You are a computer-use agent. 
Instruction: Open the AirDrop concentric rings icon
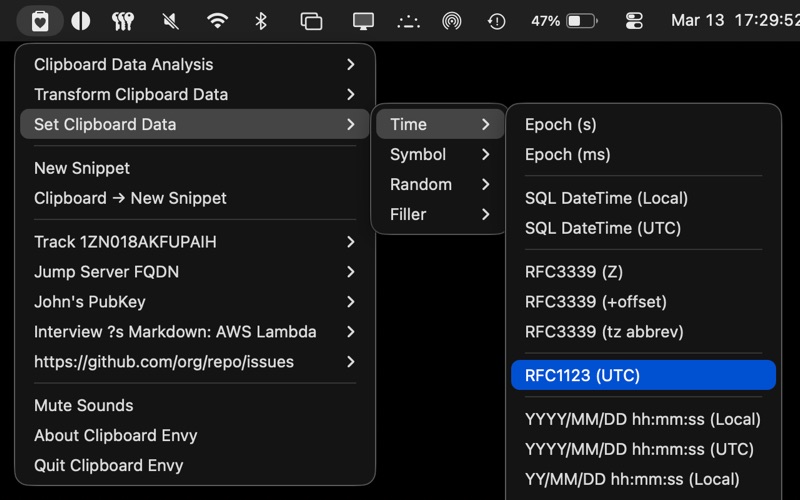point(452,21)
